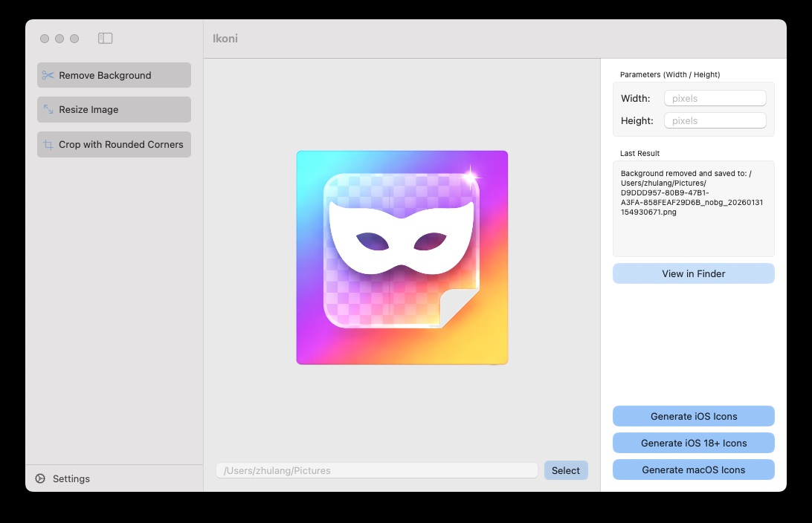Image resolution: width=812 pixels, height=523 pixels.
Task: Focus the Width pixels field
Action: [x=715, y=98]
